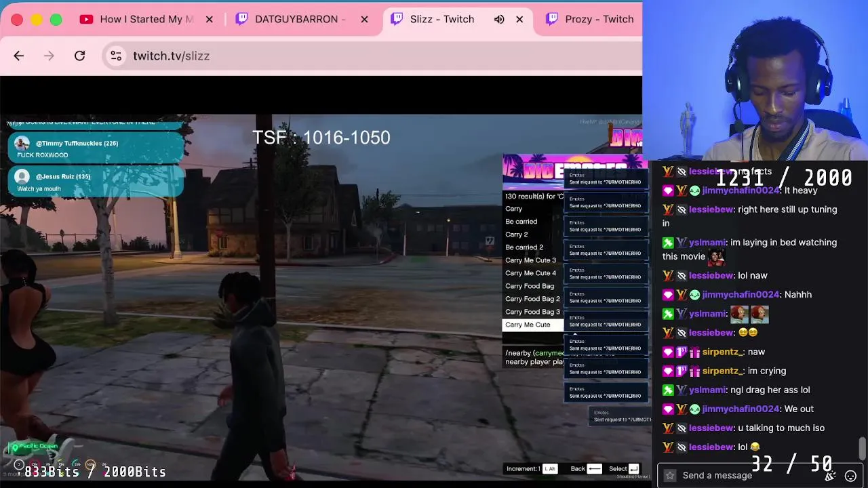Click highlighted 'Carry Me Cute' emote entry
Viewport: 868px width, 488px height.
533,325
